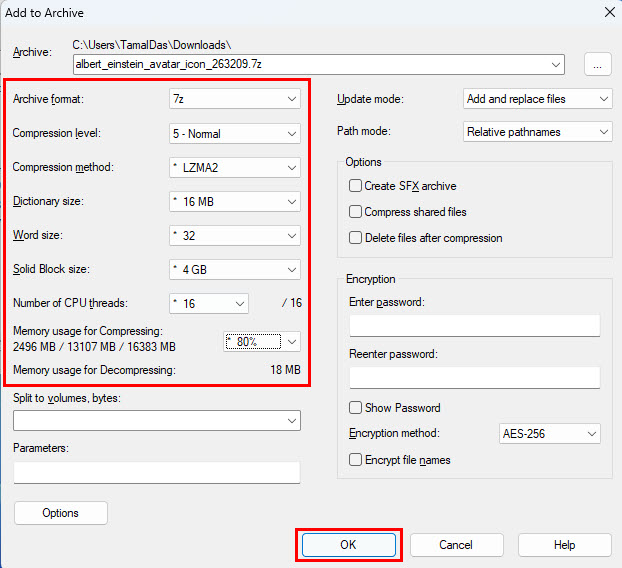
Task: Expand the Dictionary size dropdown
Action: [x=235, y=201]
